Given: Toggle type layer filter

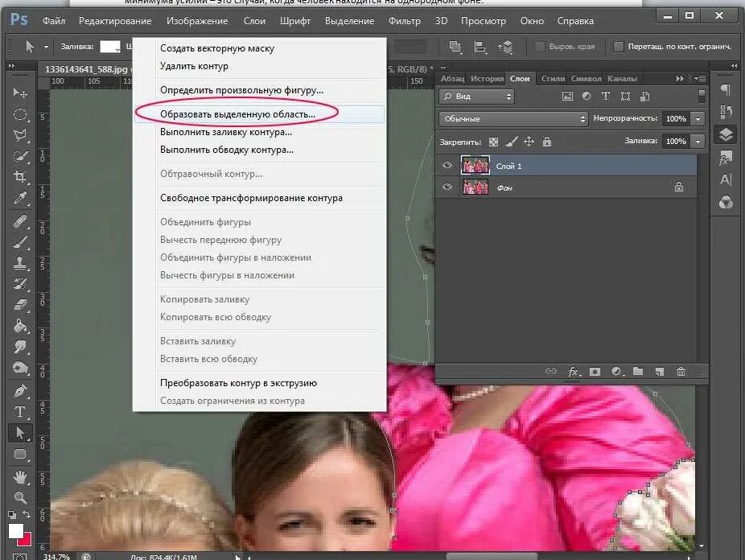Looking at the screenshot, I should (606, 96).
